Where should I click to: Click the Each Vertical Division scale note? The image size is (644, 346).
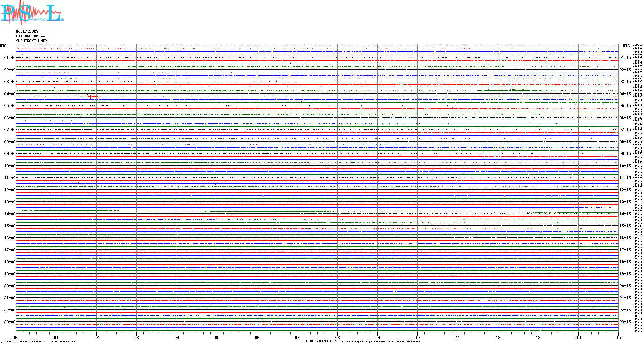point(41,342)
